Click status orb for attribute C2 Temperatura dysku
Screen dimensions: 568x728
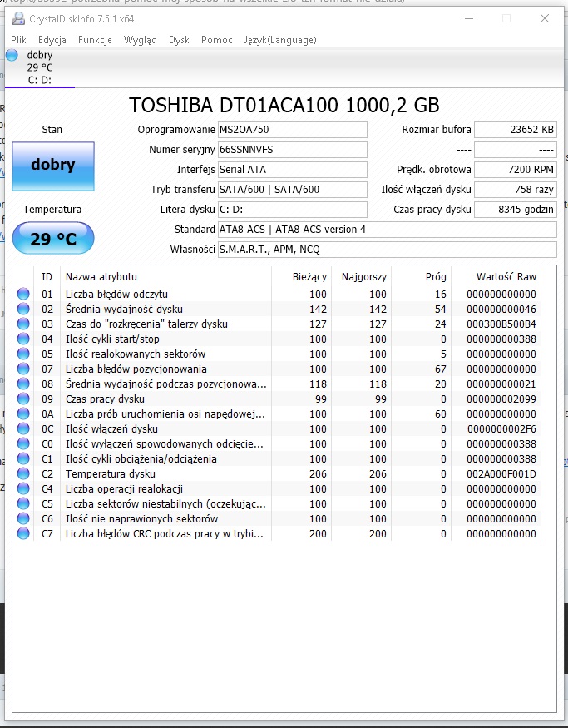[x=23, y=473]
